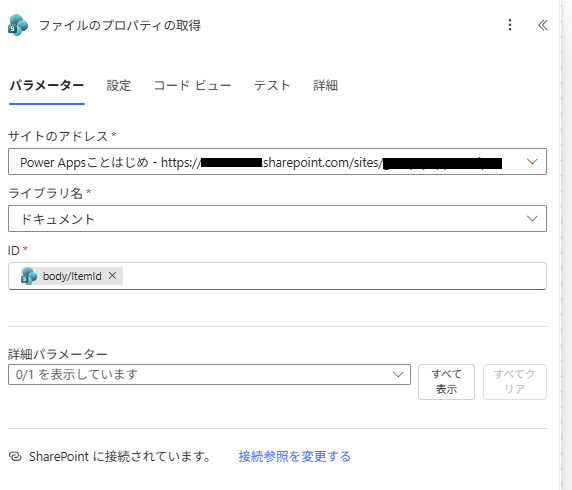The width and height of the screenshot is (572, 490).
Task: Select the body/ItemId dynamic content token
Action: tap(72, 276)
